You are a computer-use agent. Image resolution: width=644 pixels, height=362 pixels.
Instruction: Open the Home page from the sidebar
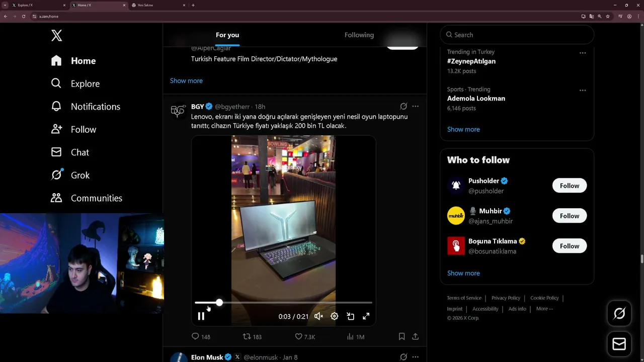tap(73, 61)
